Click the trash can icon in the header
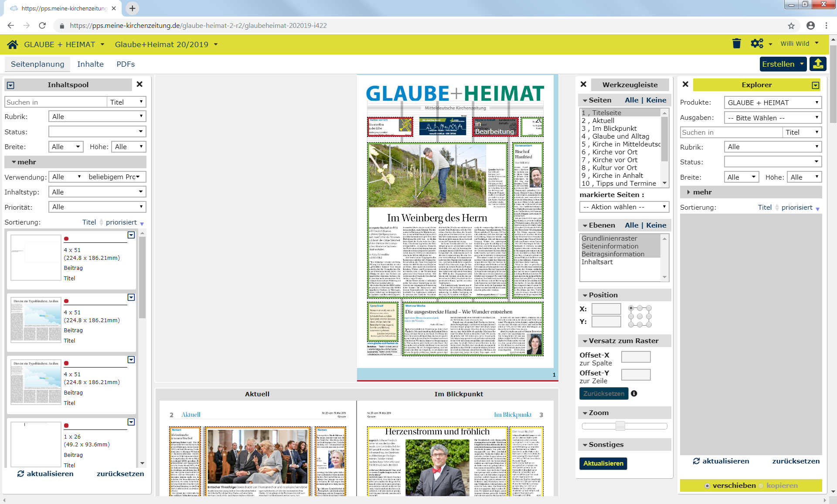The height and width of the screenshot is (504, 837). (737, 44)
